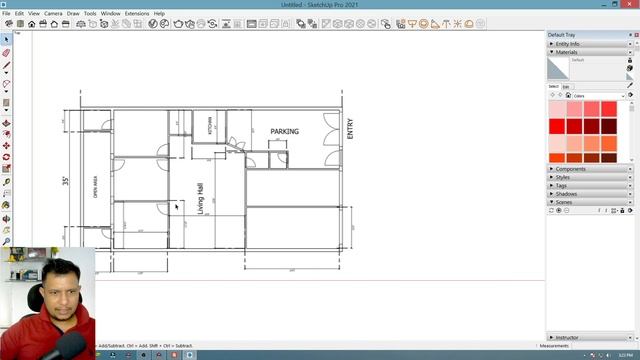The width and height of the screenshot is (640, 360).
Task: Activate the Paint Bucket tool
Action: 6,205
